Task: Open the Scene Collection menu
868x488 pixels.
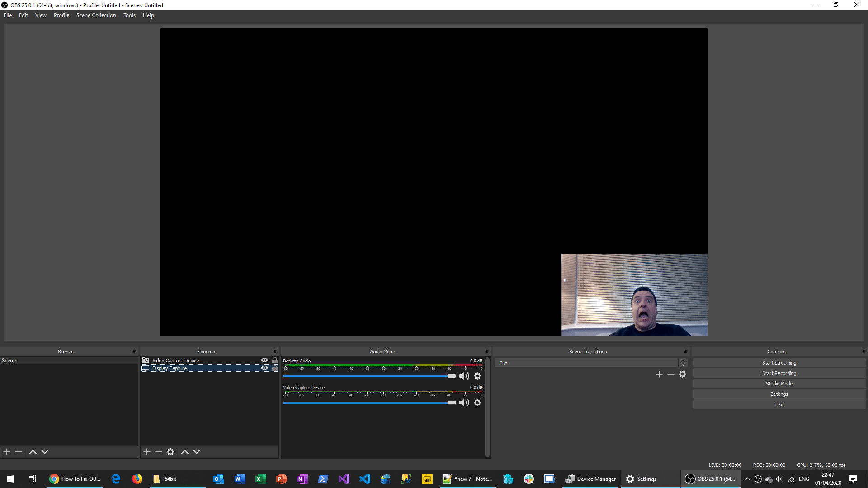Action: [x=96, y=15]
